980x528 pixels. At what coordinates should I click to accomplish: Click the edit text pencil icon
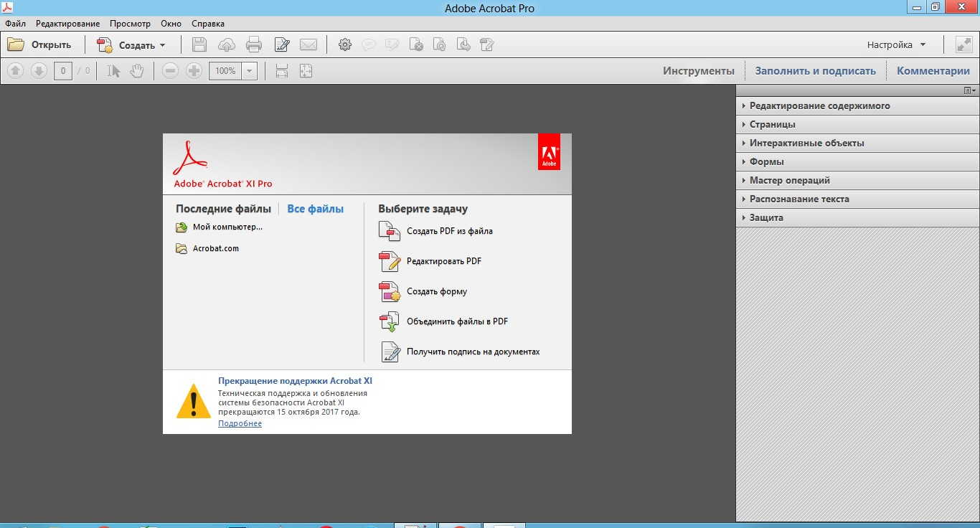click(x=282, y=44)
